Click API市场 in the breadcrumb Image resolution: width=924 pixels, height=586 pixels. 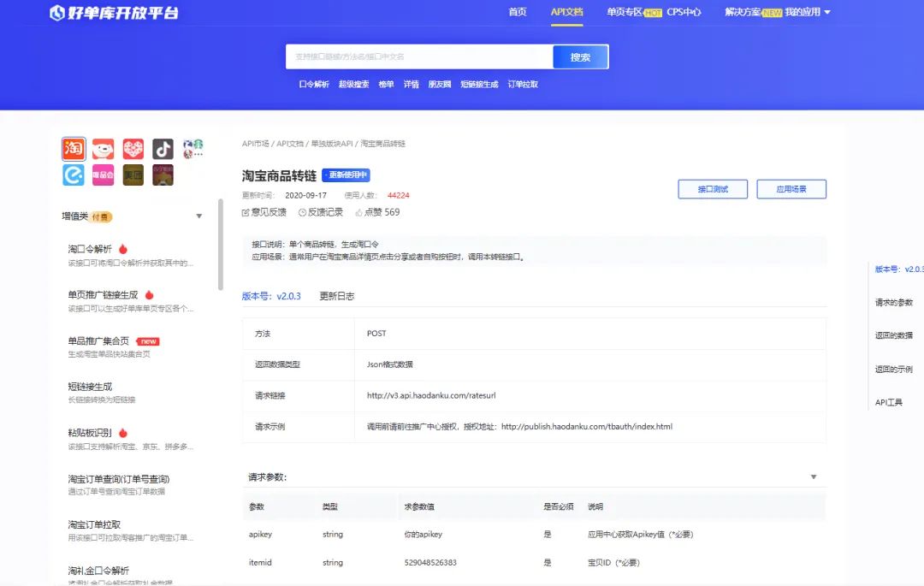(x=255, y=144)
